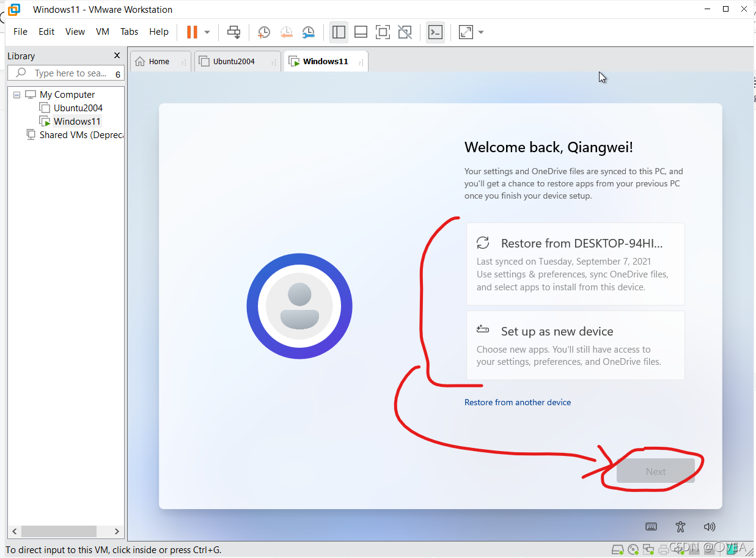Open the snapshot manager

(x=309, y=32)
